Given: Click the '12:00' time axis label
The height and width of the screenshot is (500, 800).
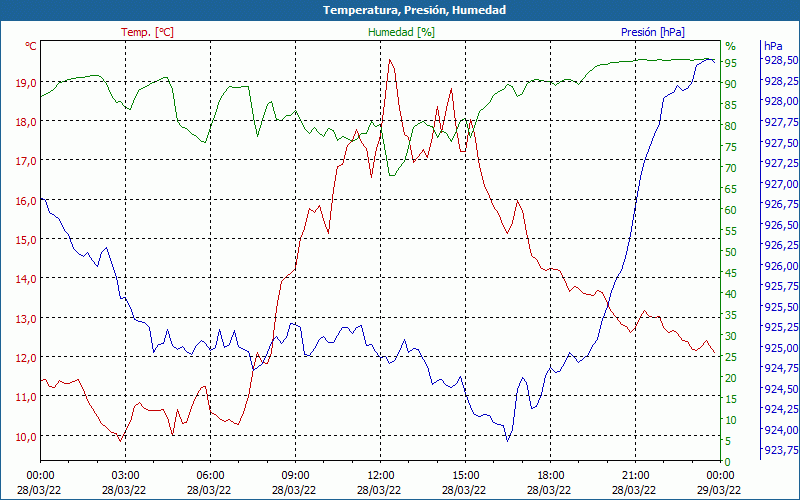Looking at the screenshot, I should click(381, 476).
